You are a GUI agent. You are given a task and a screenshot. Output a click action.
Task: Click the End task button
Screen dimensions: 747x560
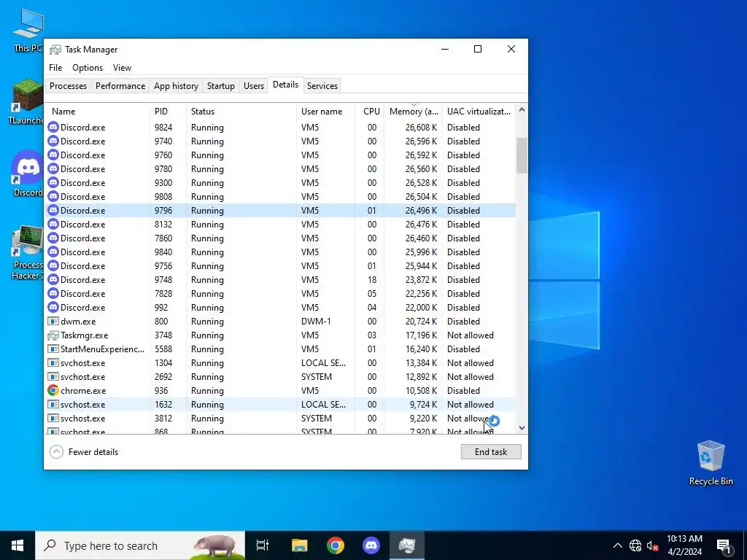click(x=491, y=452)
